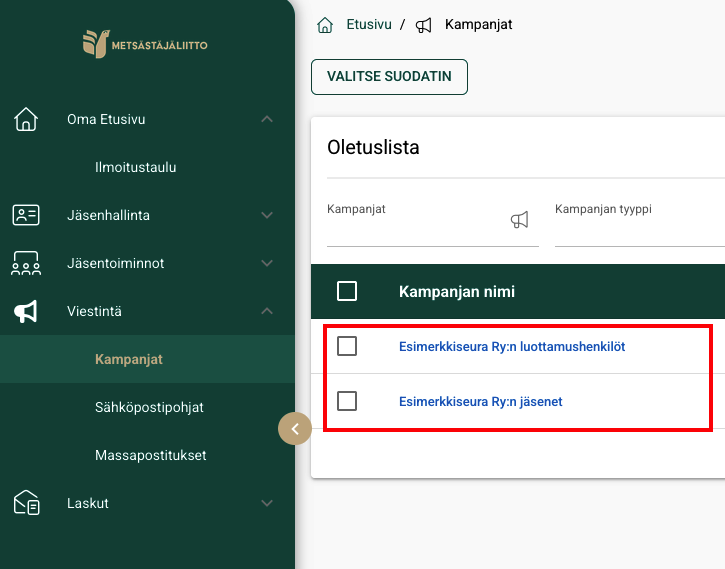725x569 pixels.
Task: Click the Metsästäjäliitto logo
Action: pos(145,44)
